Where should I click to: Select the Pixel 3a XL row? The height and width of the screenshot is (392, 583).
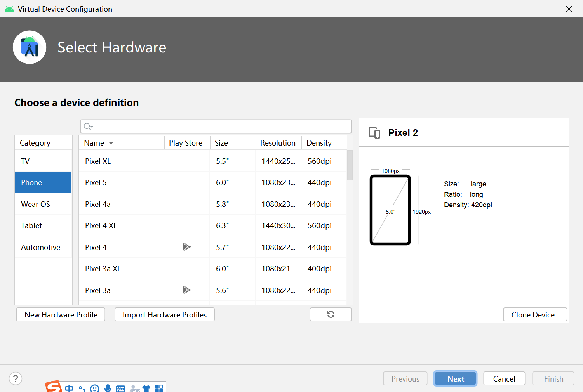[212, 269]
